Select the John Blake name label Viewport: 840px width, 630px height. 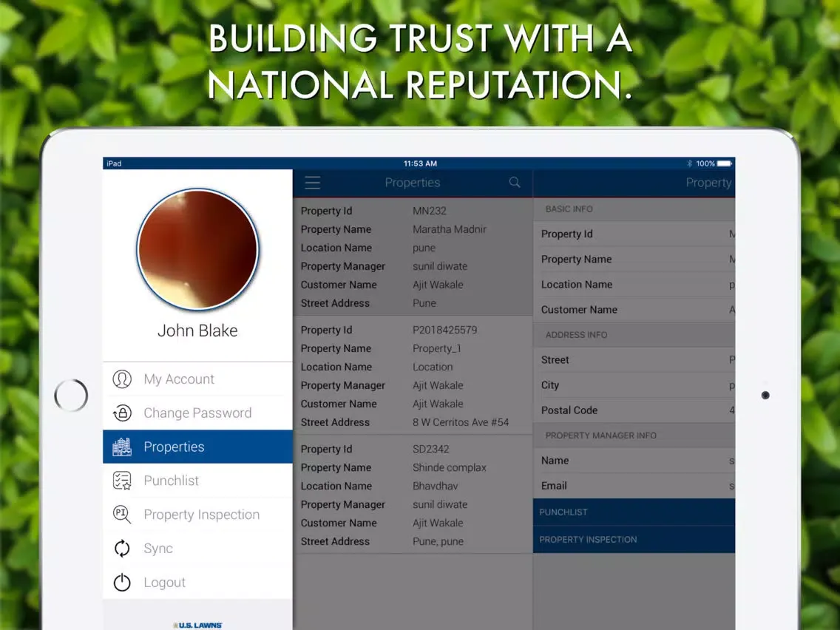coord(197,331)
